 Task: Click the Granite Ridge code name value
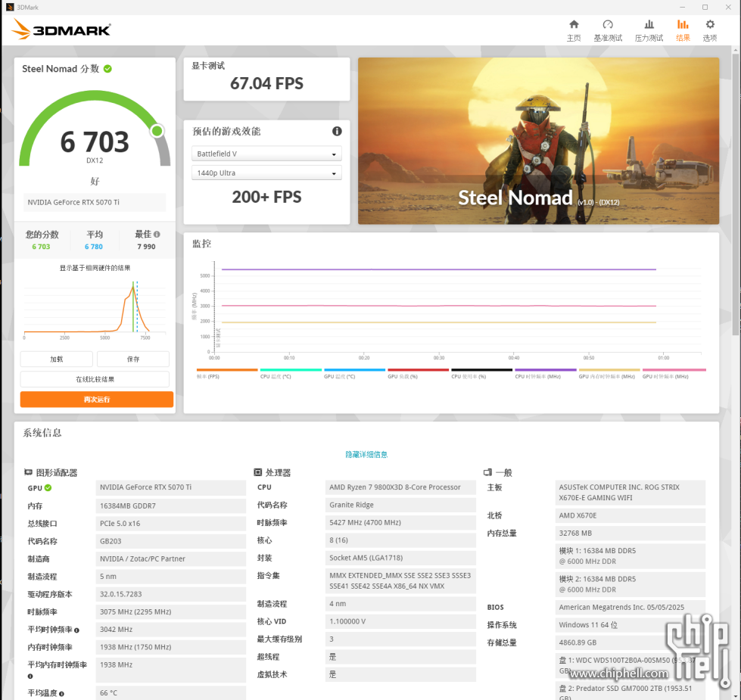click(x=400, y=505)
